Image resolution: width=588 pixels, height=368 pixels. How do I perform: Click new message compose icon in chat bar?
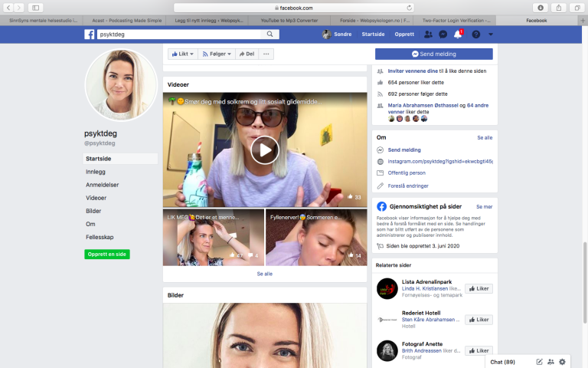539,362
